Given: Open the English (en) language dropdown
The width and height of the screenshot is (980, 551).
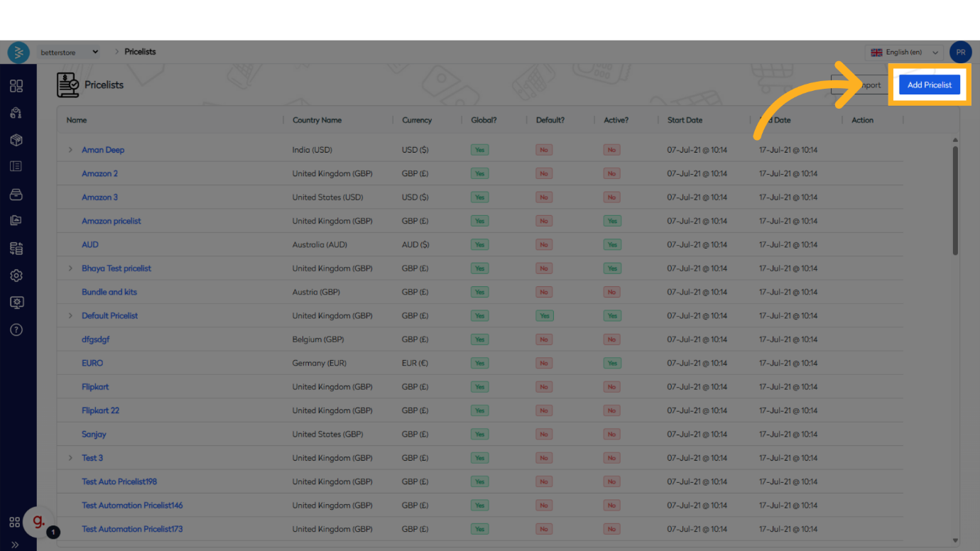Looking at the screenshot, I should coord(905,53).
